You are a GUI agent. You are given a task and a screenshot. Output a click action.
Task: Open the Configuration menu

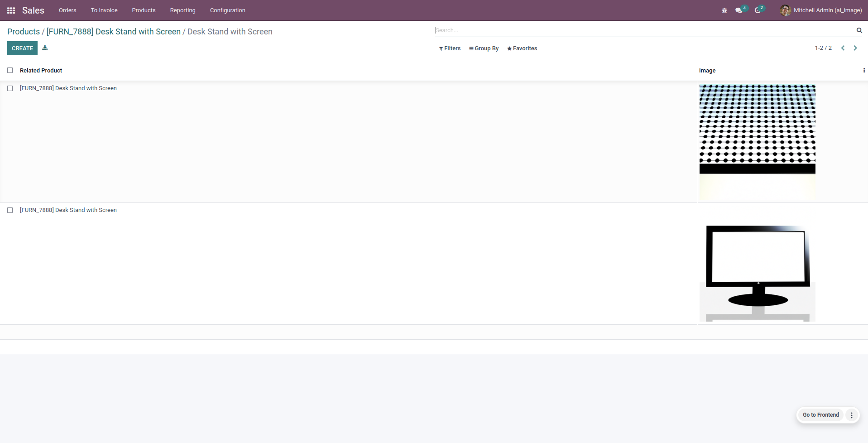pyautogui.click(x=228, y=10)
